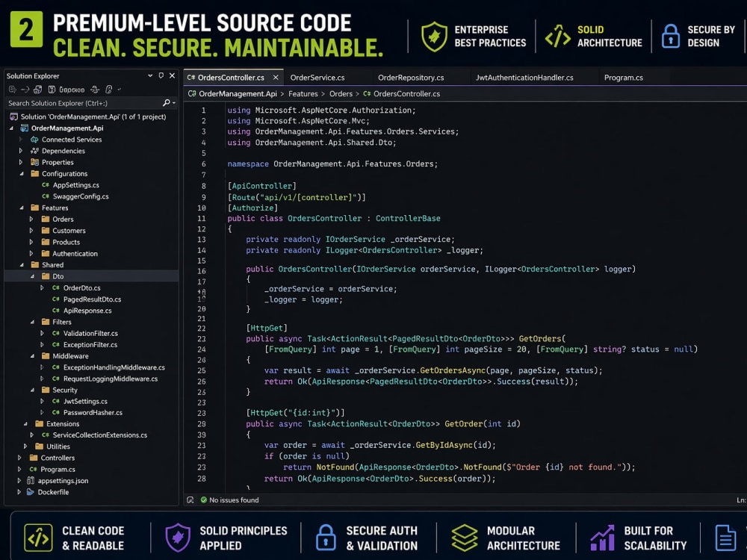Expand the Controllers folder
Viewport: 747px width, 560px height.
19,458
